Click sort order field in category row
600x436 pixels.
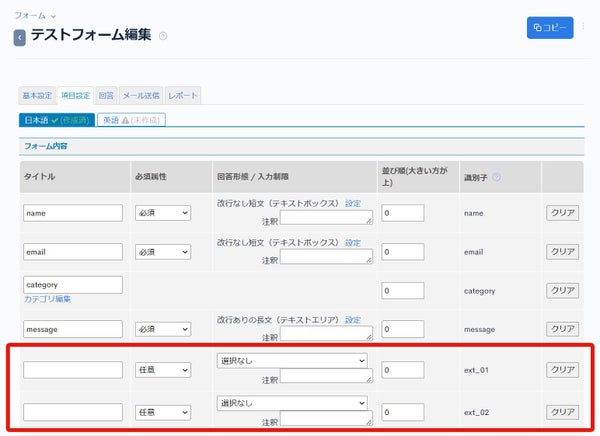(403, 291)
